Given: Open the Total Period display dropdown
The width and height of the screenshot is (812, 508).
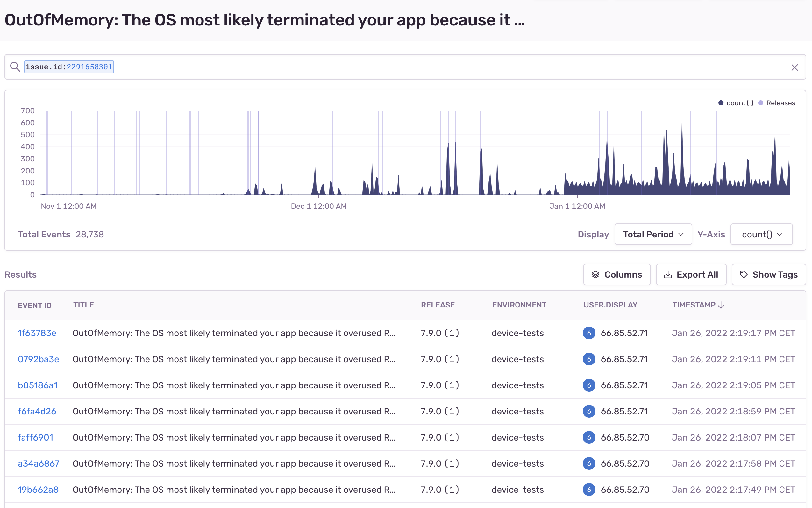Looking at the screenshot, I should click(x=653, y=234).
